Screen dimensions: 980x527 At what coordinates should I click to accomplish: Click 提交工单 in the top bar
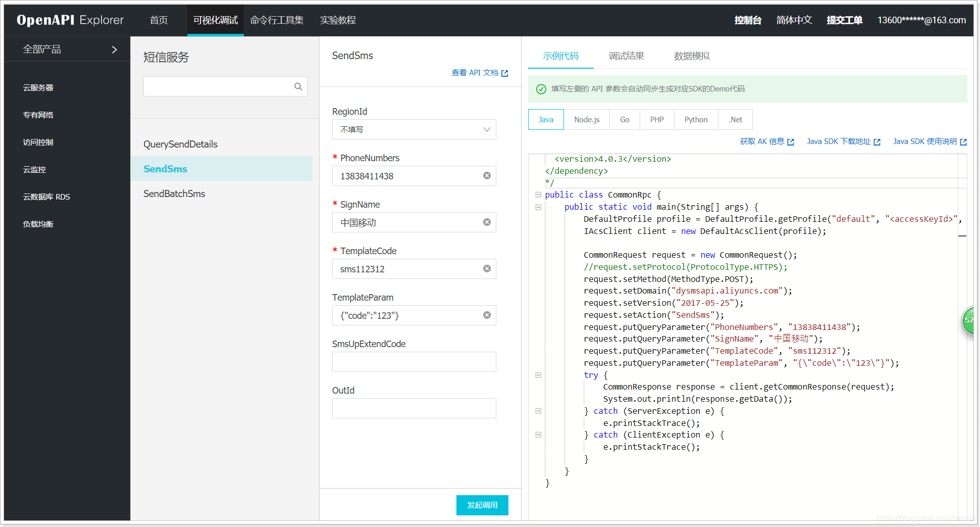tap(844, 20)
